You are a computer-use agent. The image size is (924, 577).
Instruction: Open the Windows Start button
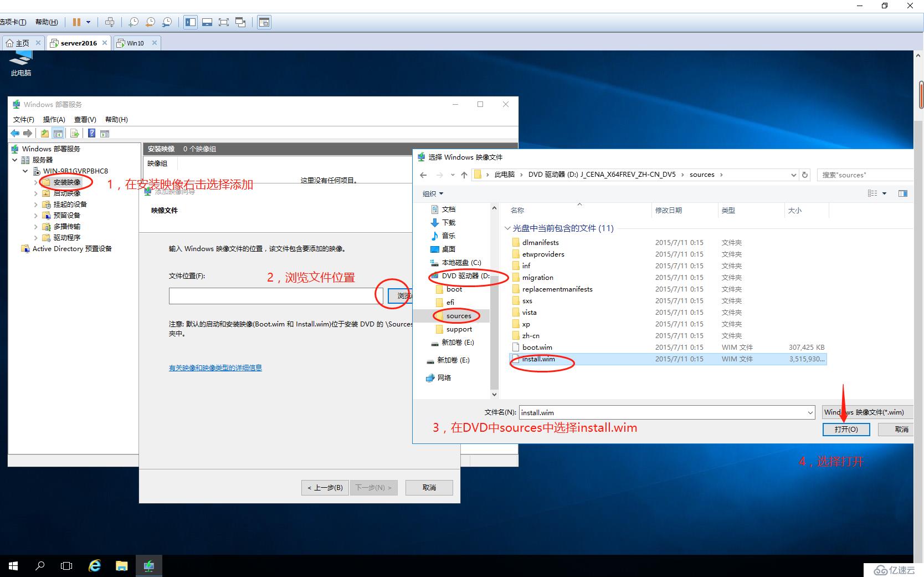pos(13,566)
